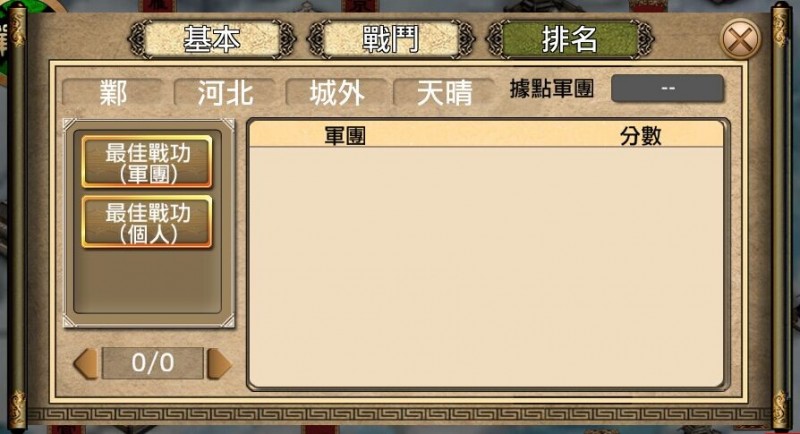Sort by the 軍團 column header
The width and height of the screenshot is (800, 434).
pos(345,136)
